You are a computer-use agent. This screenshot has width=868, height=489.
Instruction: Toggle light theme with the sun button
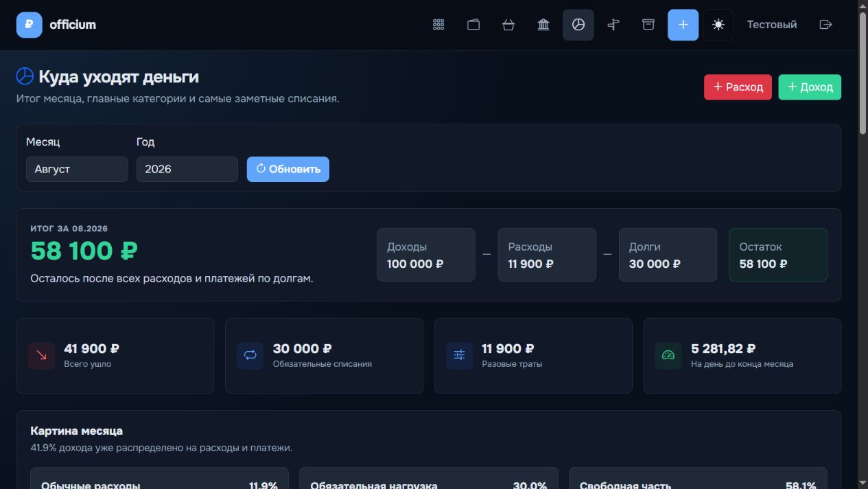[718, 25]
